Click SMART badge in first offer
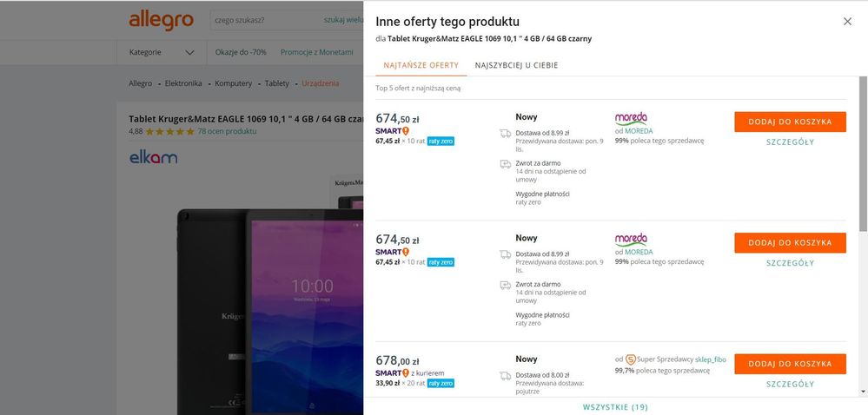This screenshot has width=868, height=415. tap(392, 131)
